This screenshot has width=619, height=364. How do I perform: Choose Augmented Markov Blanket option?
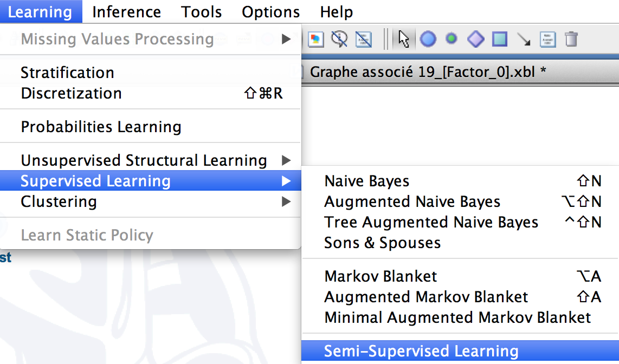[x=460, y=297]
